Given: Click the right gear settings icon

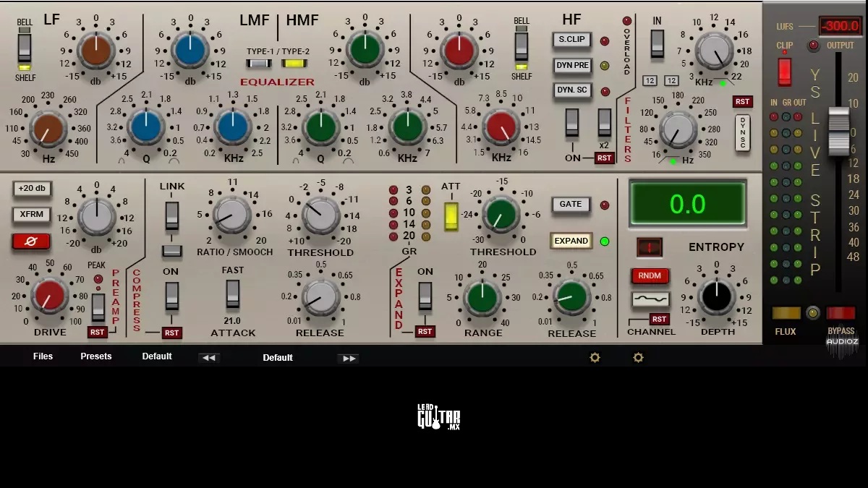Looking at the screenshot, I should (637, 357).
